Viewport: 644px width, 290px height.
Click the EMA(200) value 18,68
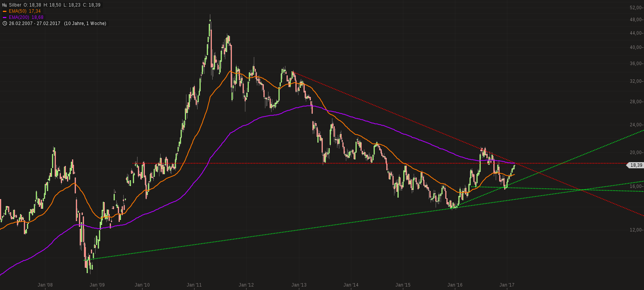[x=37, y=17]
